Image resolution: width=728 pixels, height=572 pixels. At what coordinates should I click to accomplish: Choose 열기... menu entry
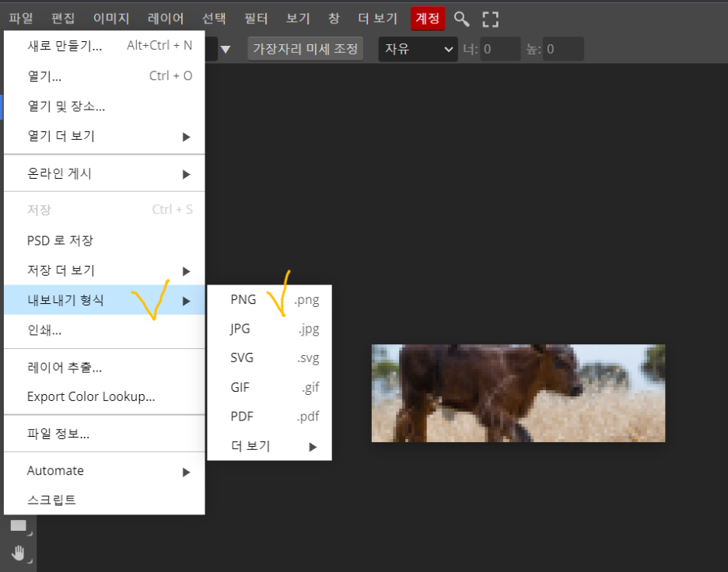(104, 75)
